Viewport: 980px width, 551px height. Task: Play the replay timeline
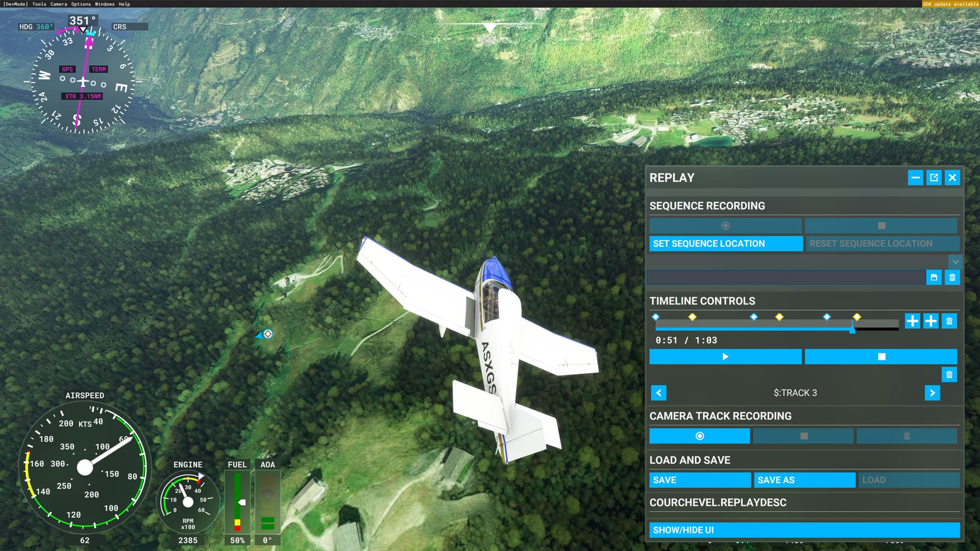[725, 357]
